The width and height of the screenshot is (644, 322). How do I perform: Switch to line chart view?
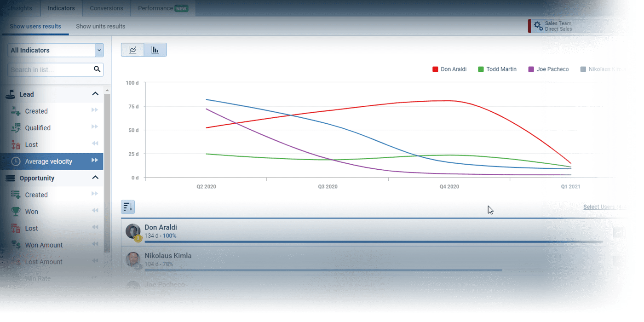point(132,50)
